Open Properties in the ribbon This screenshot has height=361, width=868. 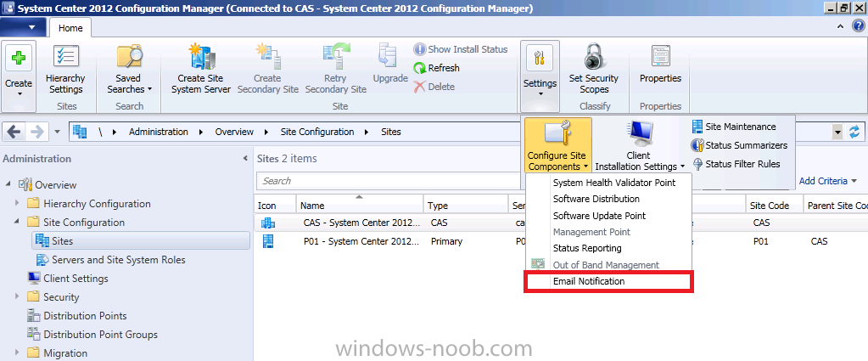click(x=660, y=65)
